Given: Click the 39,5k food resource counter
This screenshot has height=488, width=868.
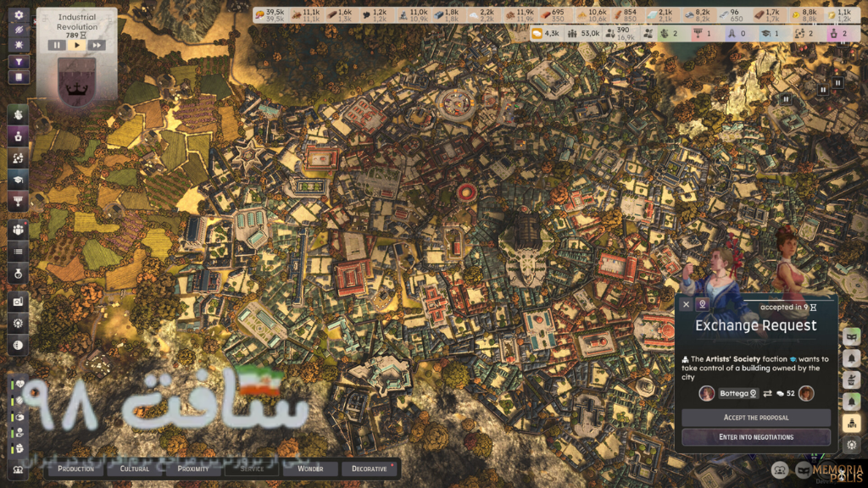Looking at the screenshot, I should click(270, 15).
